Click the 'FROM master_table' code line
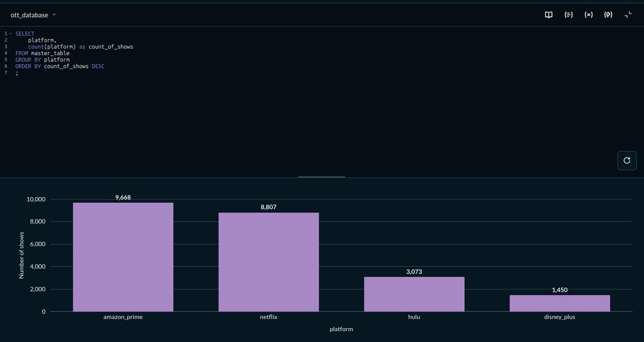Viewport: 644px width, 342px height. click(42, 53)
